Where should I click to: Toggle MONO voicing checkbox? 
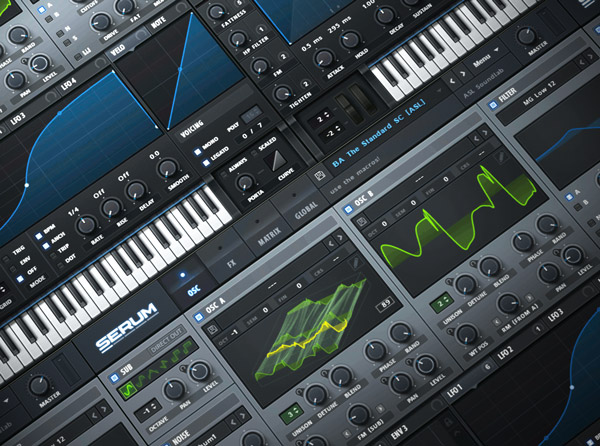point(198,152)
